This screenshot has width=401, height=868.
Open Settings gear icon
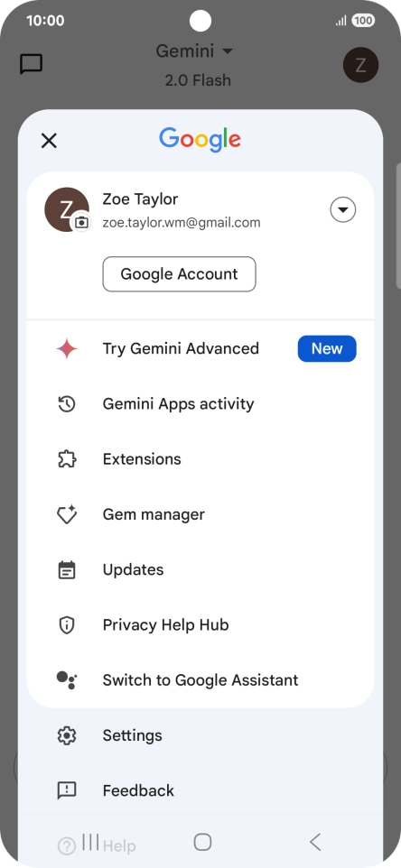(67, 735)
